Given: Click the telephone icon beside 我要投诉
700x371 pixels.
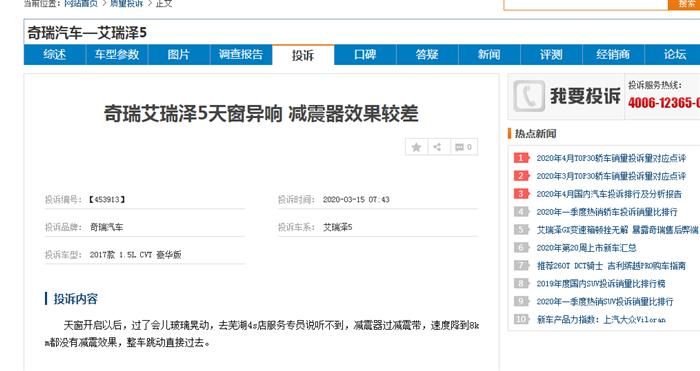Looking at the screenshot, I should (529, 96).
